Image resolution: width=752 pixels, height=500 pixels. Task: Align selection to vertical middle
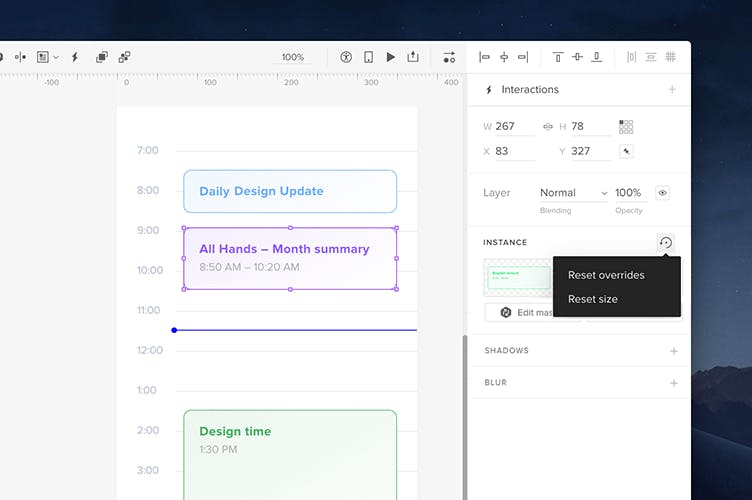(x=577, y=57)
